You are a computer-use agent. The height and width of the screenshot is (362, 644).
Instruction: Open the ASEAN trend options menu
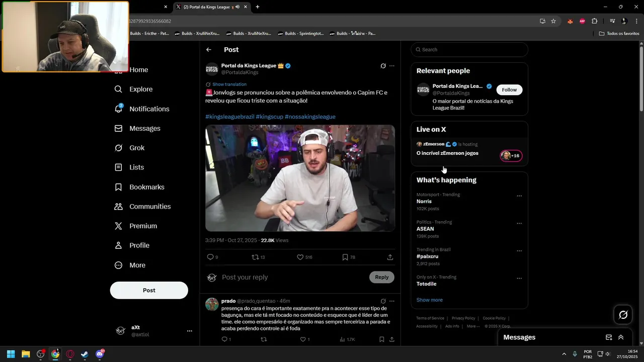[519, 224]
